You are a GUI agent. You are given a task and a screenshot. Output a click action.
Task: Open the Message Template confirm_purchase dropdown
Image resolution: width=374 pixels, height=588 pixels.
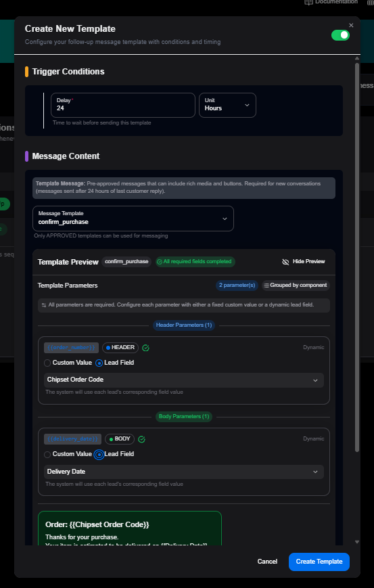tap(133, 219)
